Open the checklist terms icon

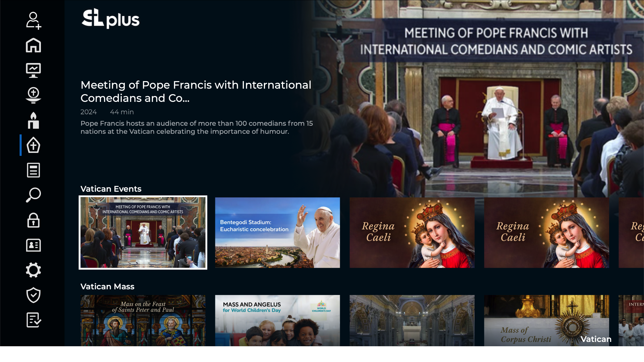[x=34, y=320]
